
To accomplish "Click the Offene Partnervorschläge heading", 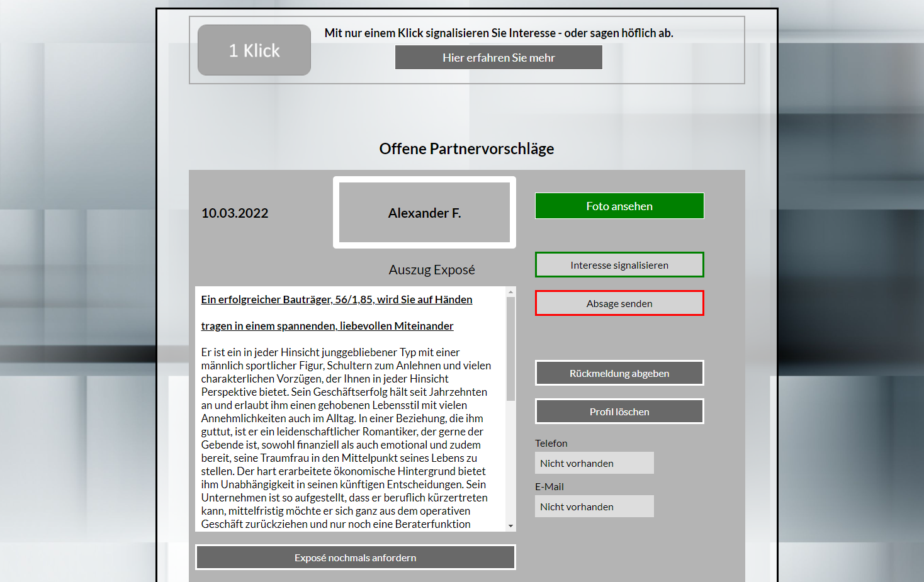I will (466, 148).
